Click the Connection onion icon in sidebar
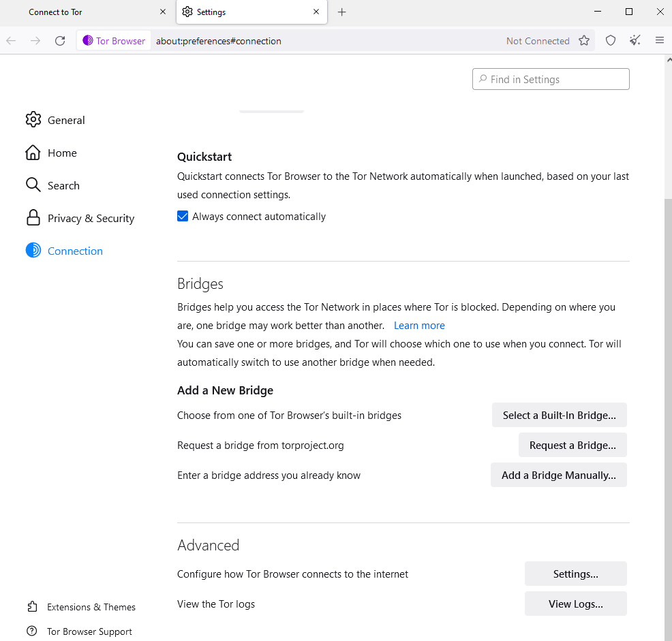The height and width of the screenshot is (641, 672). click(x=33, y=250)
